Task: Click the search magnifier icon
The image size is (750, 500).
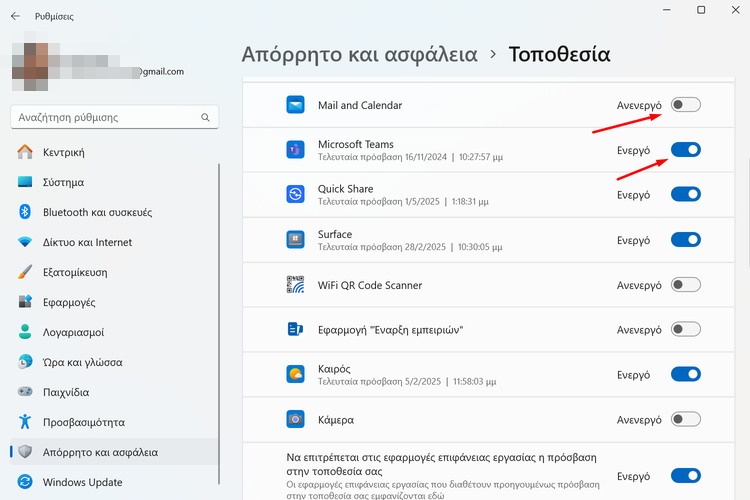Action: point(205,117)
